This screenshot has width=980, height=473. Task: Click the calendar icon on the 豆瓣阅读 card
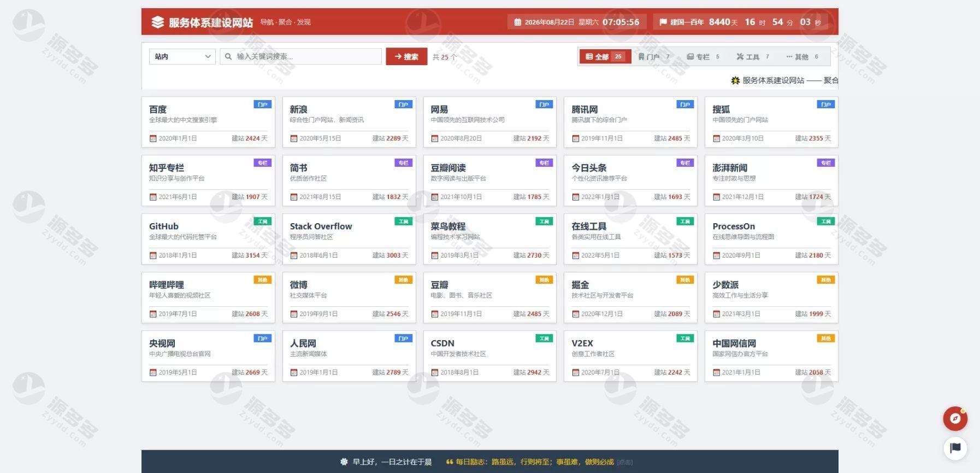[435, 197]
